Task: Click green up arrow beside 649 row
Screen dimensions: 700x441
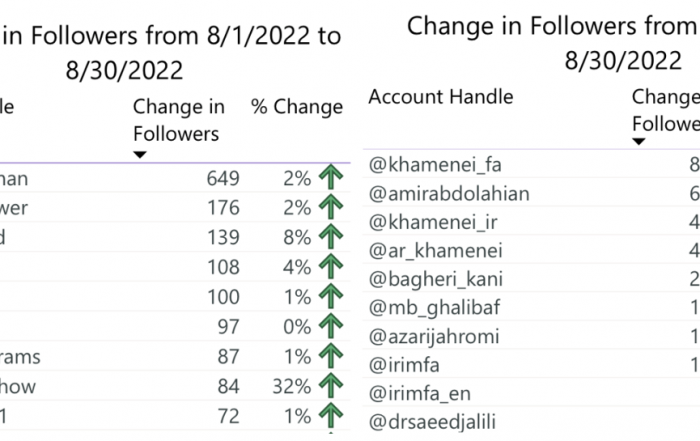Action: tap(331, 177)
